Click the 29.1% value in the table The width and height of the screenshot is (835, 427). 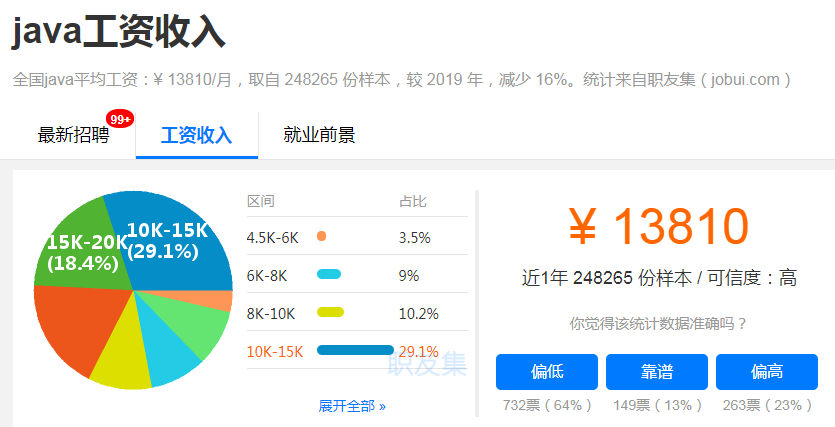(x=419, y=351)
